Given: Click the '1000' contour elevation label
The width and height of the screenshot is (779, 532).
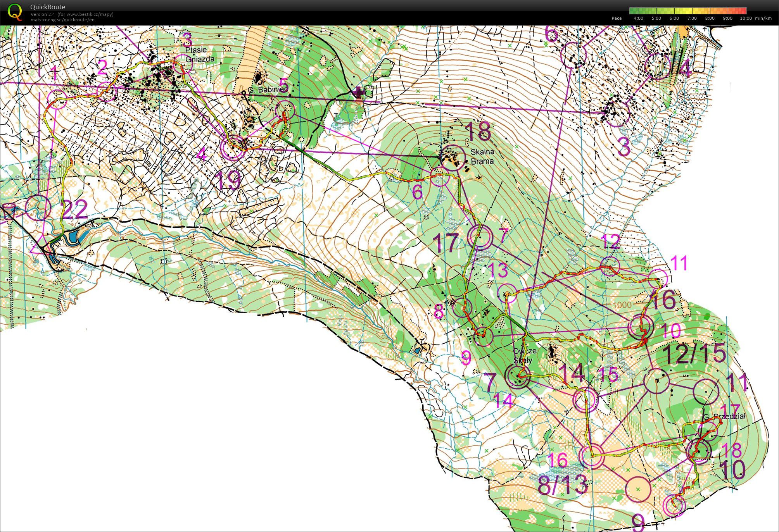Looking at the screenshot, I should (x=622, y=305).
